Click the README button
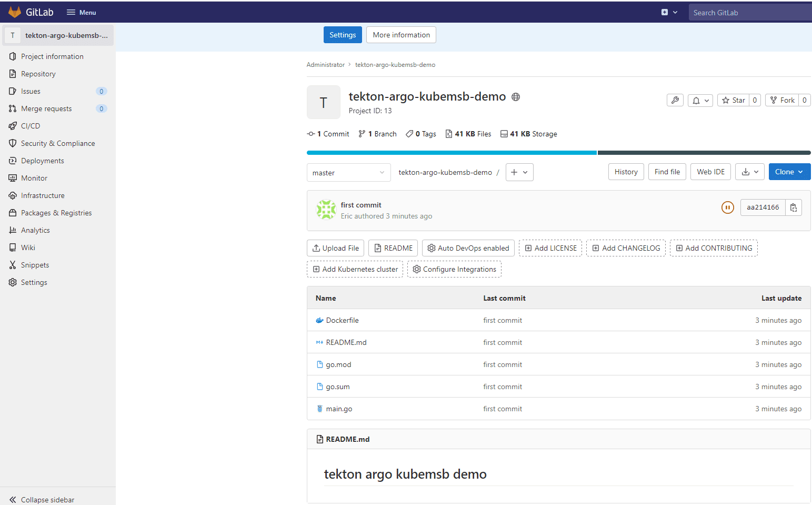 click(393, 248)
